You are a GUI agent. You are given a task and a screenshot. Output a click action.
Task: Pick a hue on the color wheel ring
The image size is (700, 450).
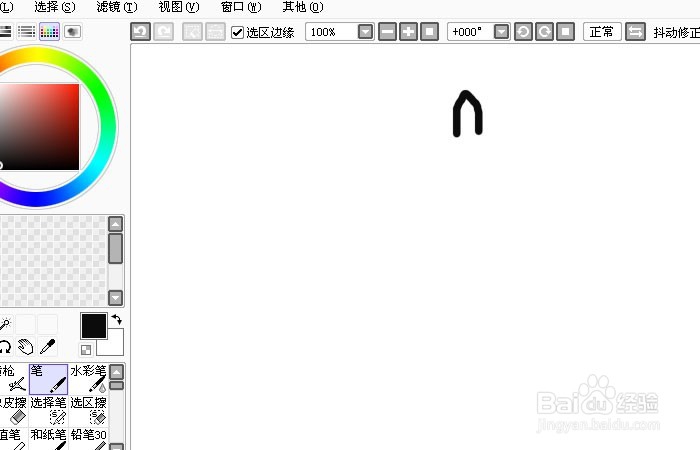(x=107, y=127)
